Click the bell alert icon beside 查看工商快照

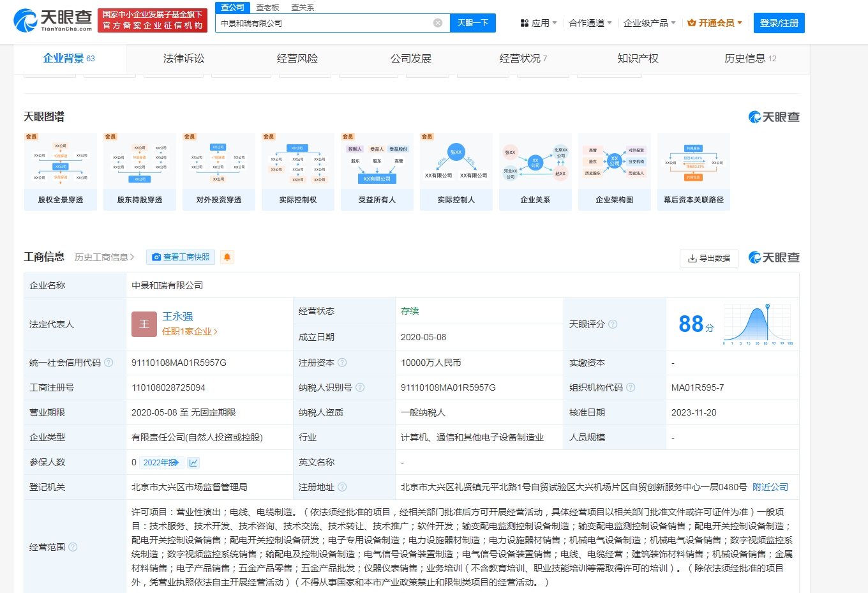click(x=227, y=257)
